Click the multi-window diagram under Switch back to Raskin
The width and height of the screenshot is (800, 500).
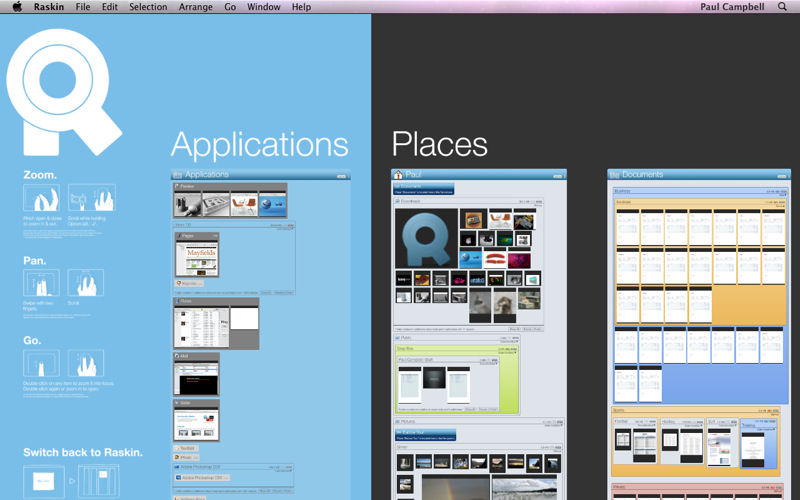[98, 481]
